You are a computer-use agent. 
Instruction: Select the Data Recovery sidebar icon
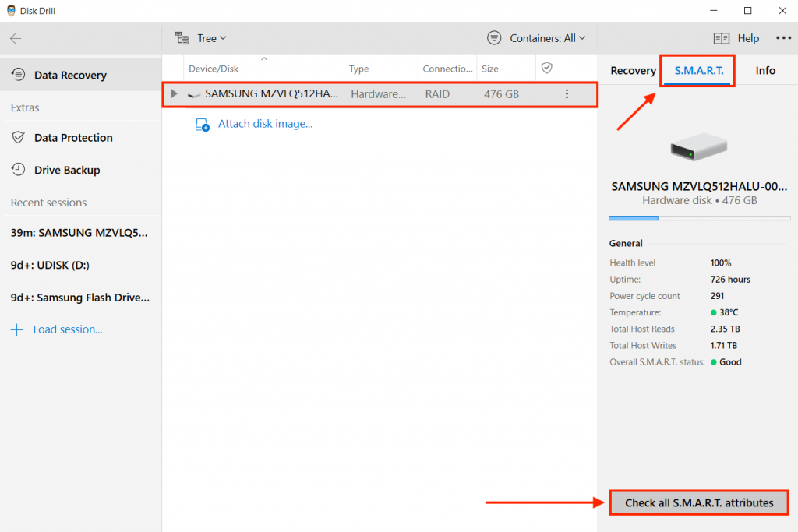click(x=16, y=75)
